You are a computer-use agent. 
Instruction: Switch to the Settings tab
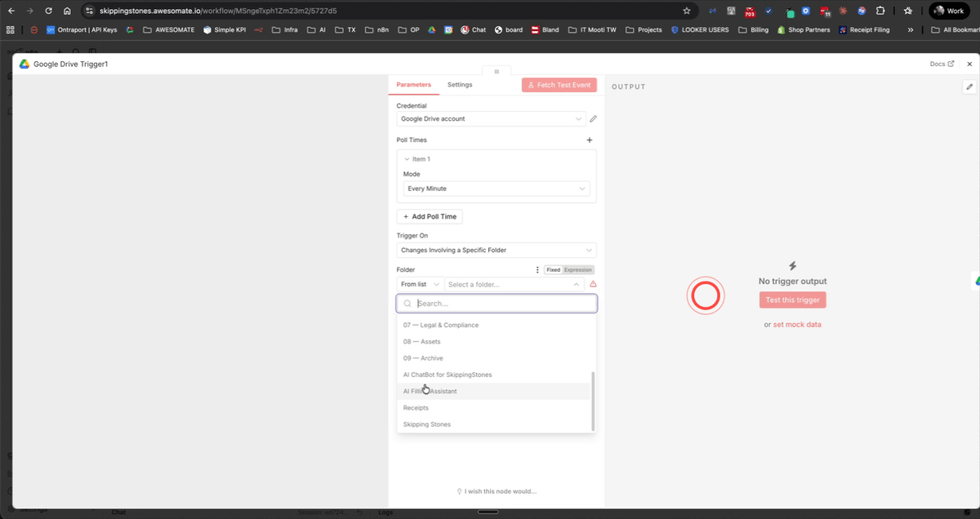460,84
